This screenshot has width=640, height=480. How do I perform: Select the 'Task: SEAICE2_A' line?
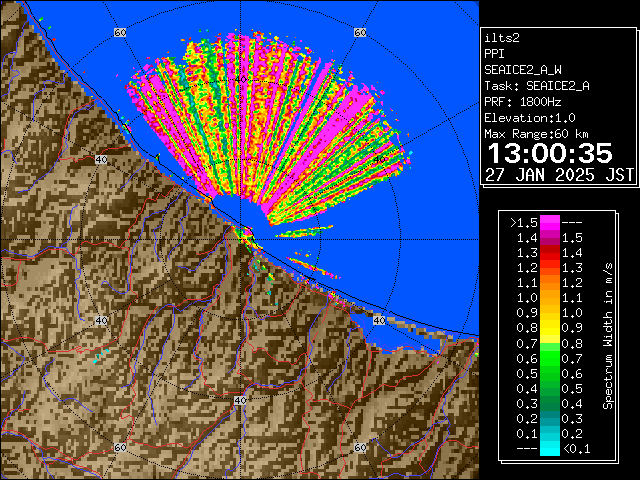pos(537,86)
